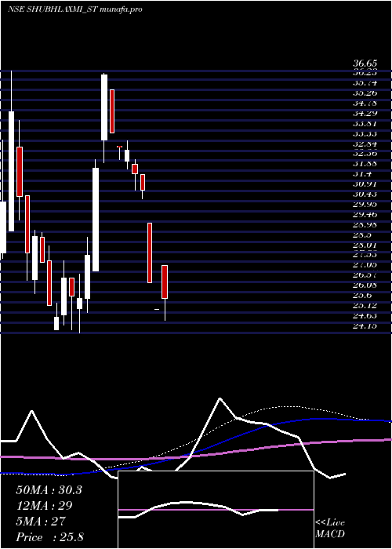
Task: Click the 32.84 price axis label
Action: (365, 144)
